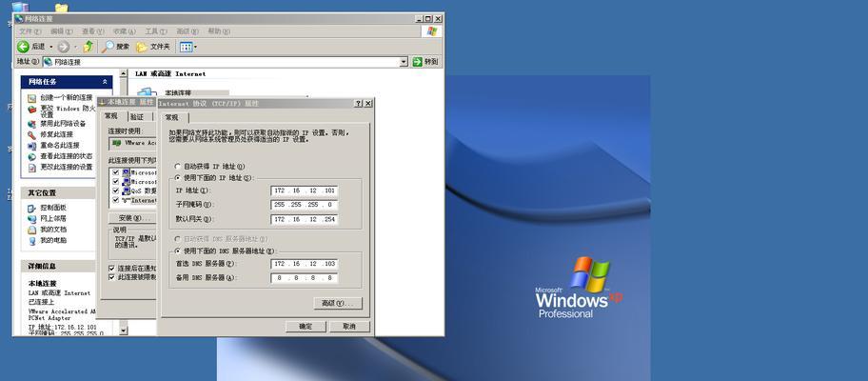Toggle 此连接被限制 checkbox
The image size is (868, 381).
click(111, 277)
